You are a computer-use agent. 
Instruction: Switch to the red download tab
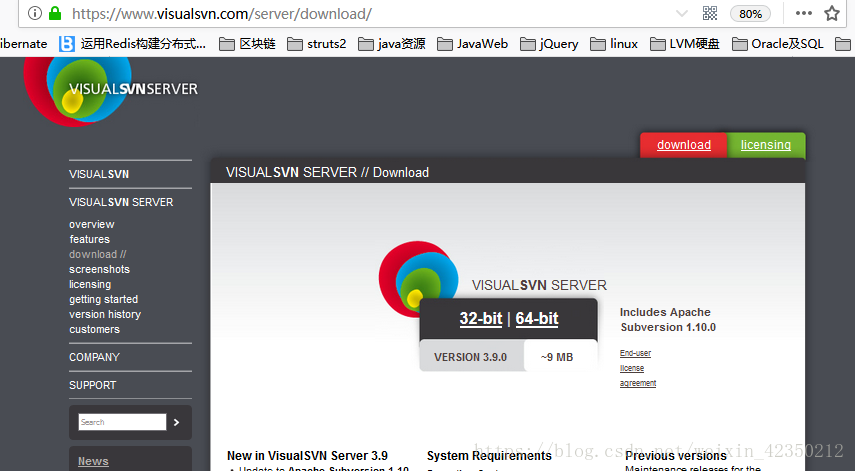(x=684, y=145)
